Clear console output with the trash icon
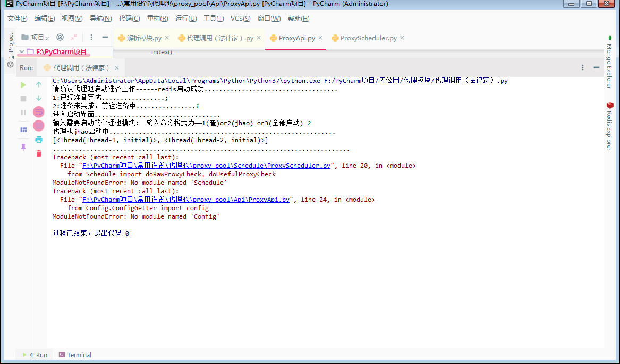 (39, 153)
